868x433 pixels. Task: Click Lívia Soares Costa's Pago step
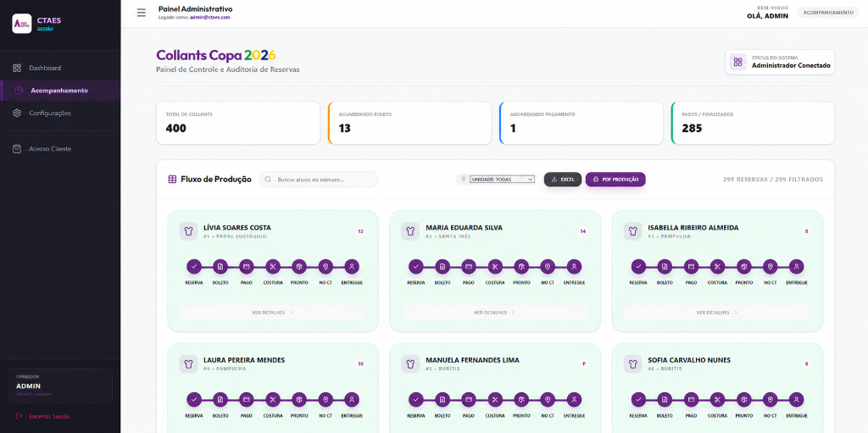[247, 267]
